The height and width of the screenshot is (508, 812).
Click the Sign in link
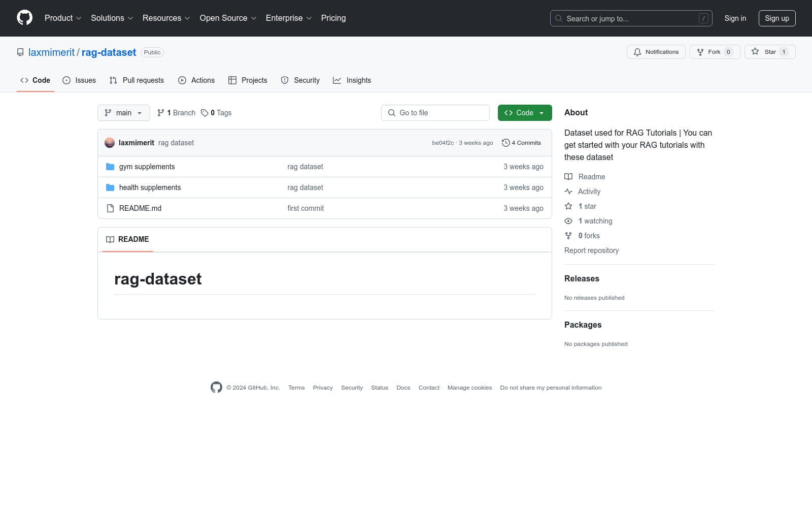[735, 18]
